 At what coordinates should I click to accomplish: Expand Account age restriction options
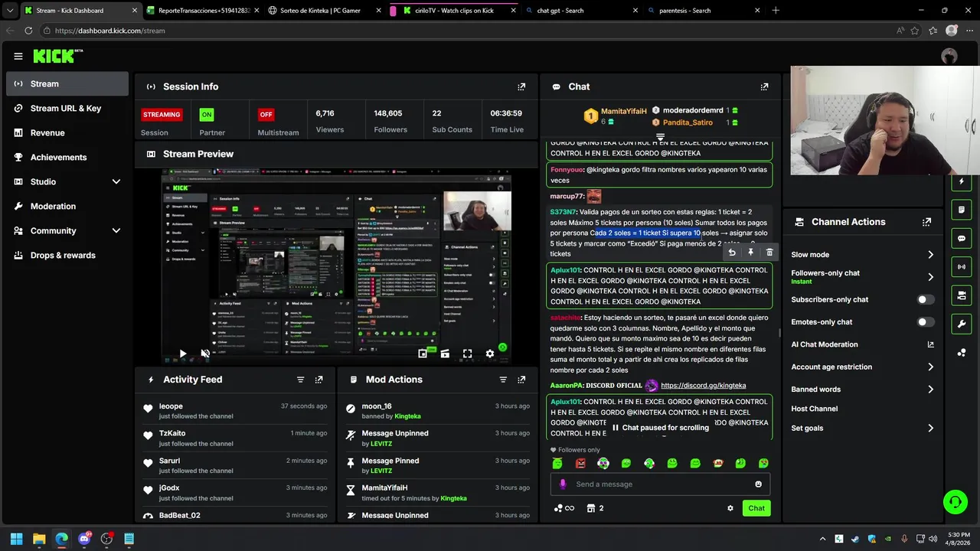[x=930, y=367]
